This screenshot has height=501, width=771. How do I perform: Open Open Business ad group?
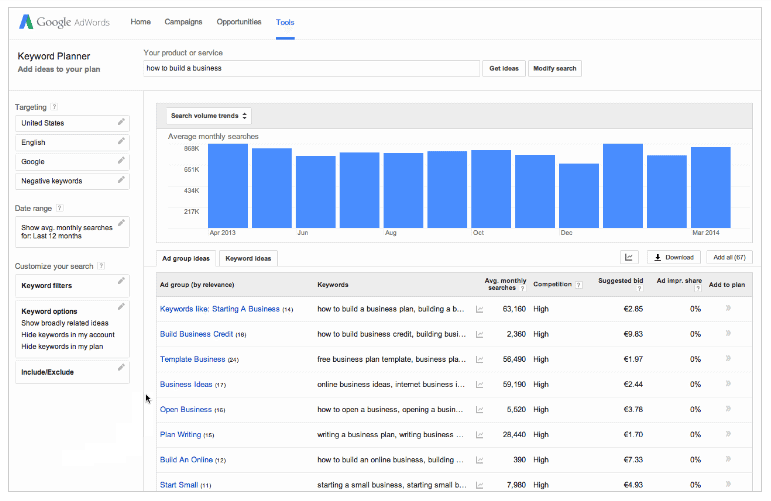(x=186, y=409)
